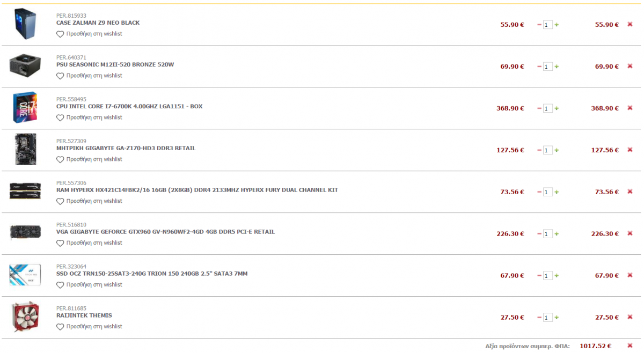Add Intel i7-6700K CPU to wishlist

pos(89,117)
